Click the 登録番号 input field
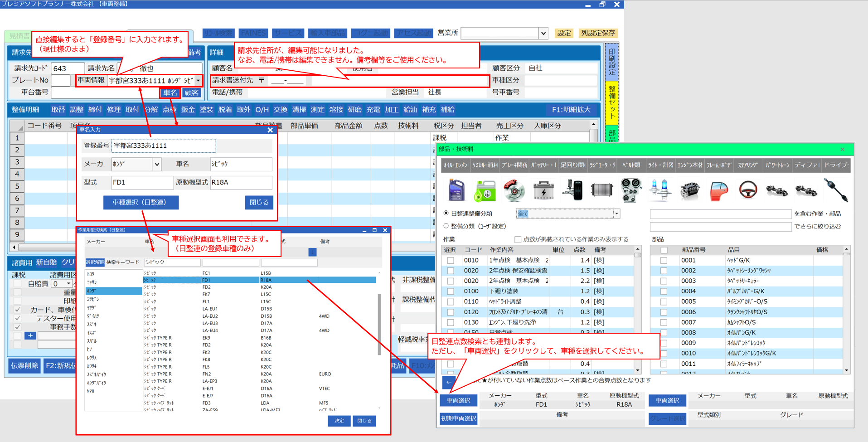Image resolution: width=868 pixels, height=442 pixels. [164, 146]
